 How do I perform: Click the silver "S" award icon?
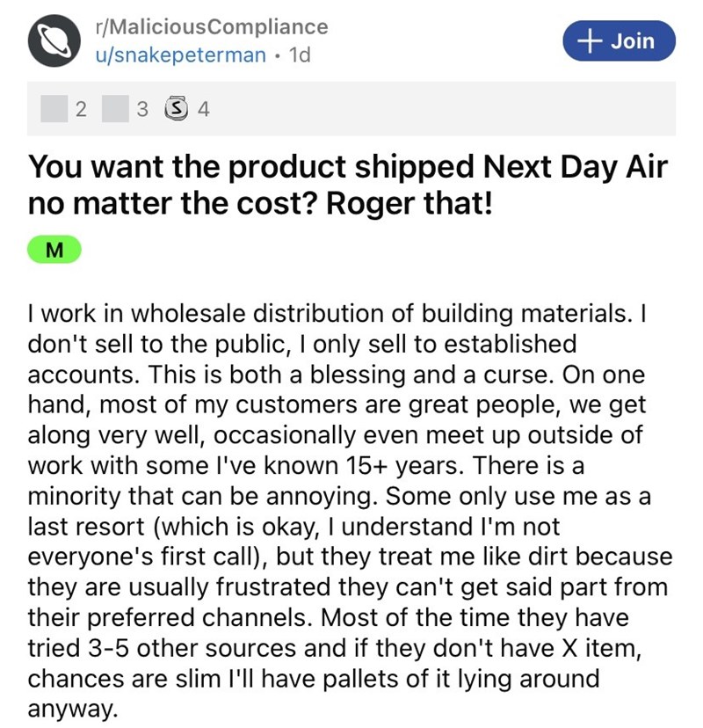click(178, 110)
